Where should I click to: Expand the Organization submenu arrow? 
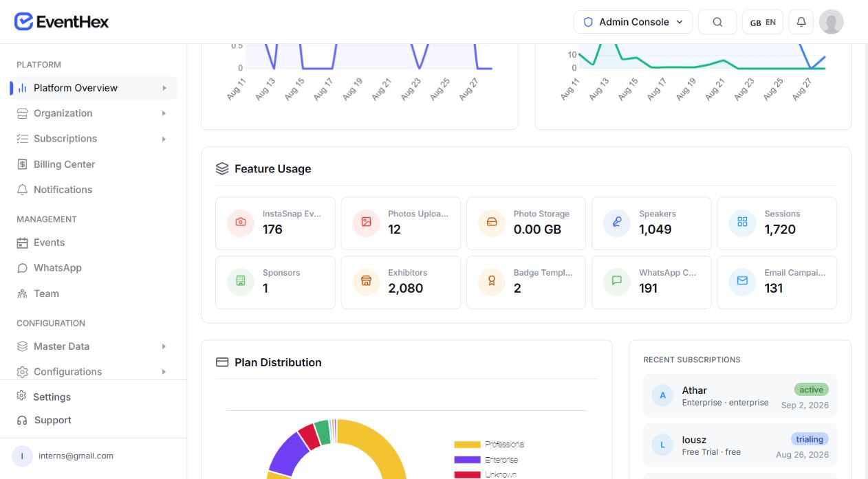point(164,113)
